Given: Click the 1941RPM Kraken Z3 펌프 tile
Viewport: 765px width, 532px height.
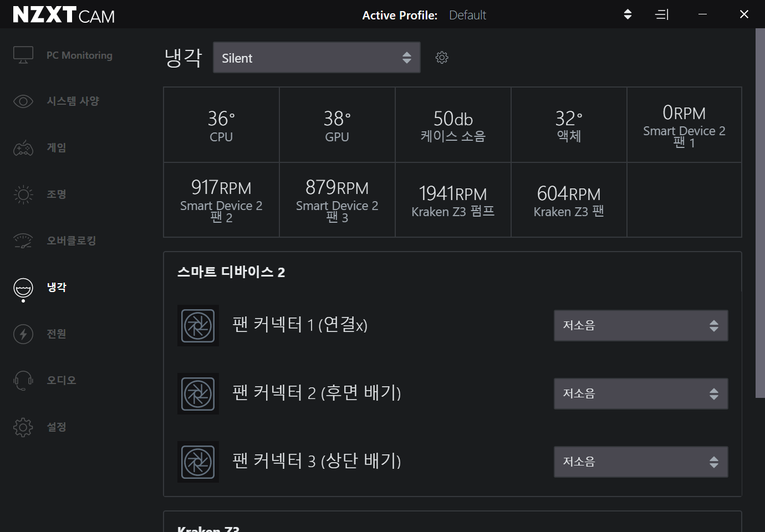Looking at the screenshot, I should point(453,200).
